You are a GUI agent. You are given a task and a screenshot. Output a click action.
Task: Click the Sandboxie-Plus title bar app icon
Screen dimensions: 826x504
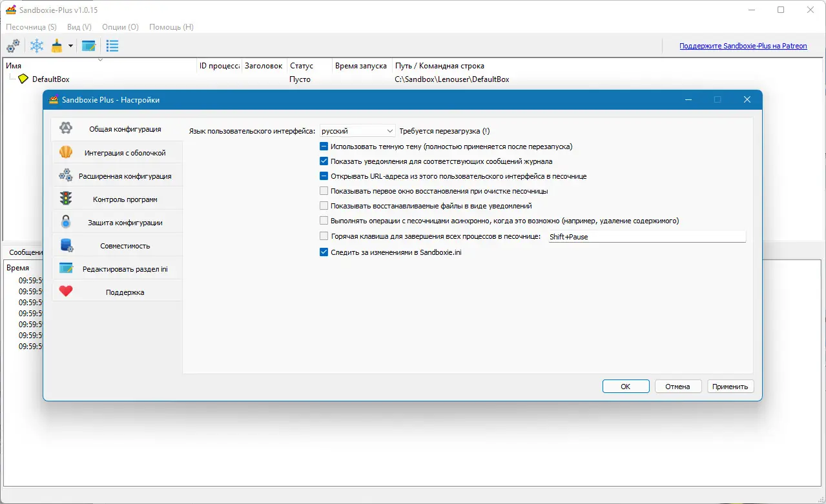coord(11,10)
